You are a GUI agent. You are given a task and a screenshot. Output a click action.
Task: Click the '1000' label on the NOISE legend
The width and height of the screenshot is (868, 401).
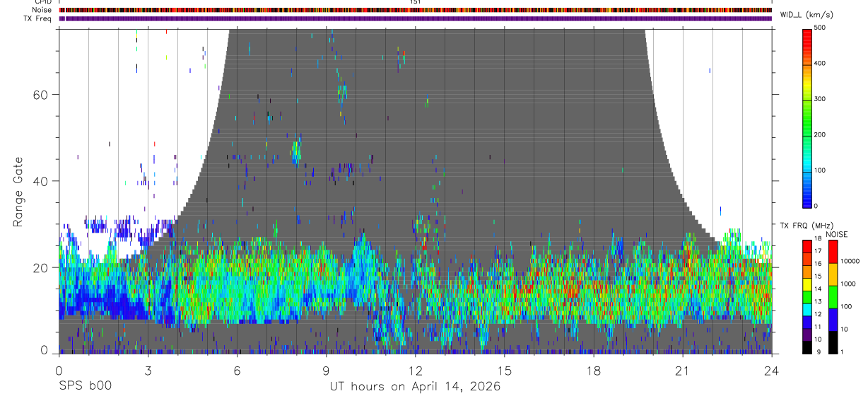tap(848, 284)
